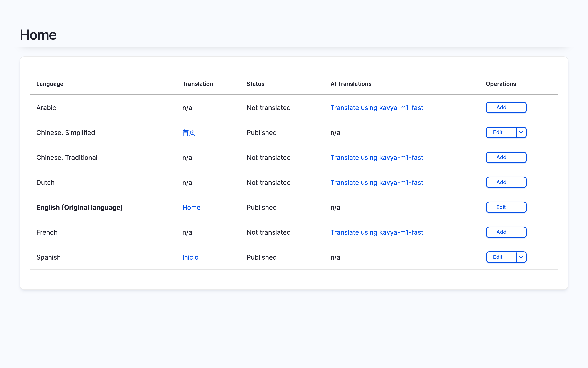Edit the English original language page
Screen dimensions: 588x368
tap(506, 207)
